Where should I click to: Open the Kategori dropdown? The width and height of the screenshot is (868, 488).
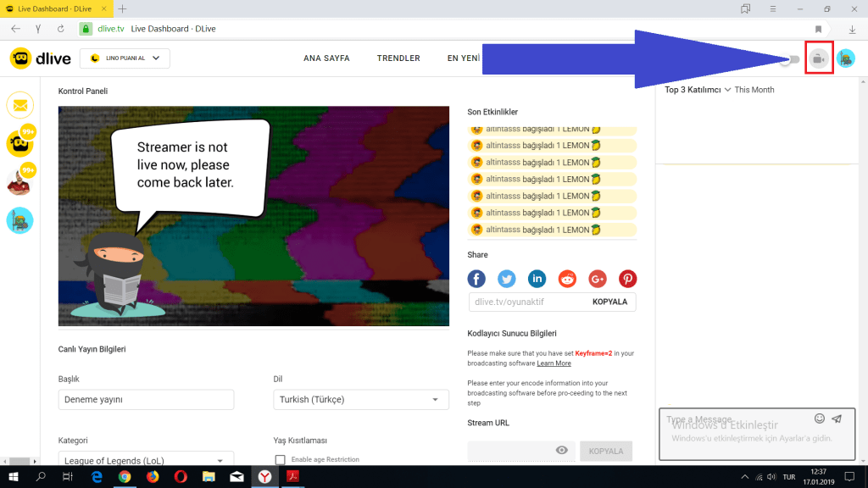coord(146,458)
